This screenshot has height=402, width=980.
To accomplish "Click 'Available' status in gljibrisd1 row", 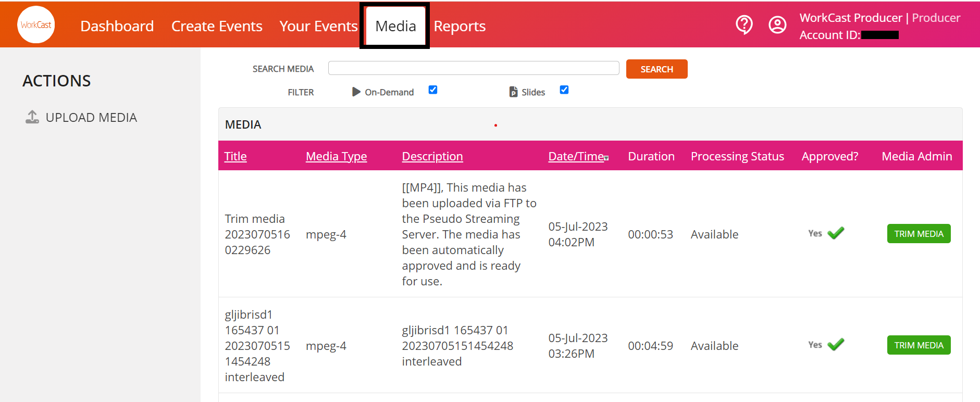I will pyautogui.click(x=714, y=346).
